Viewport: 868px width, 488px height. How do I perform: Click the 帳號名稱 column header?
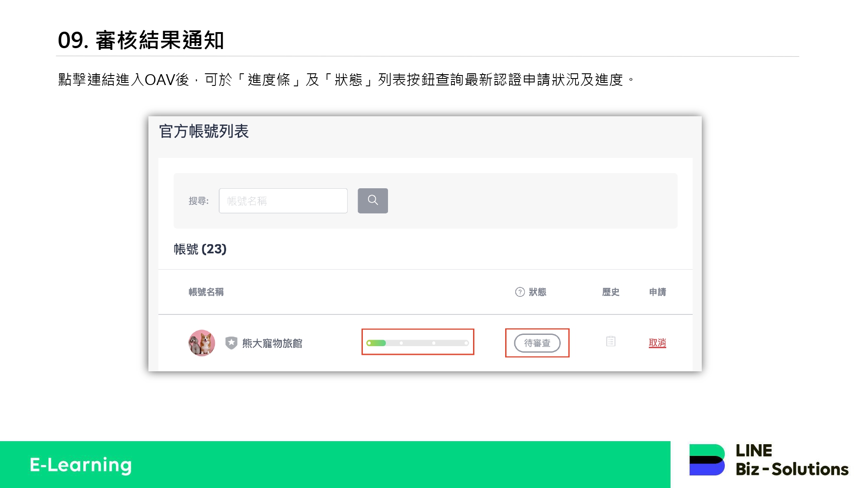point(206,292)
